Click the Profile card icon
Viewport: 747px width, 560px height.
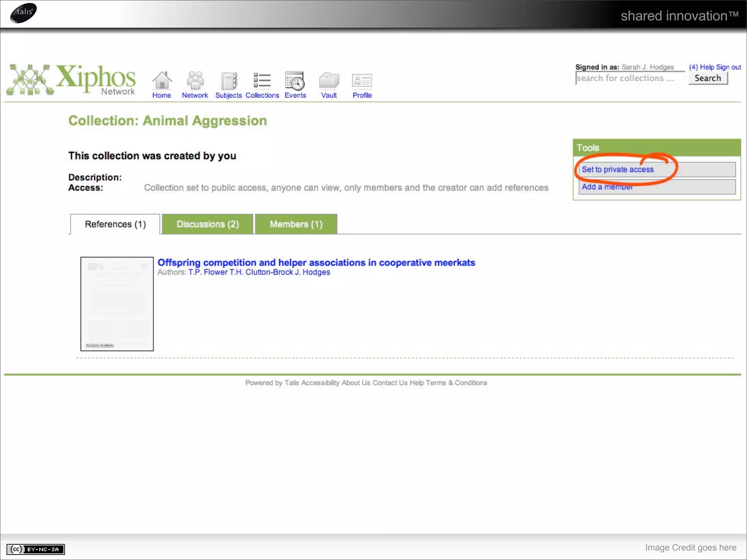[362, 81]
